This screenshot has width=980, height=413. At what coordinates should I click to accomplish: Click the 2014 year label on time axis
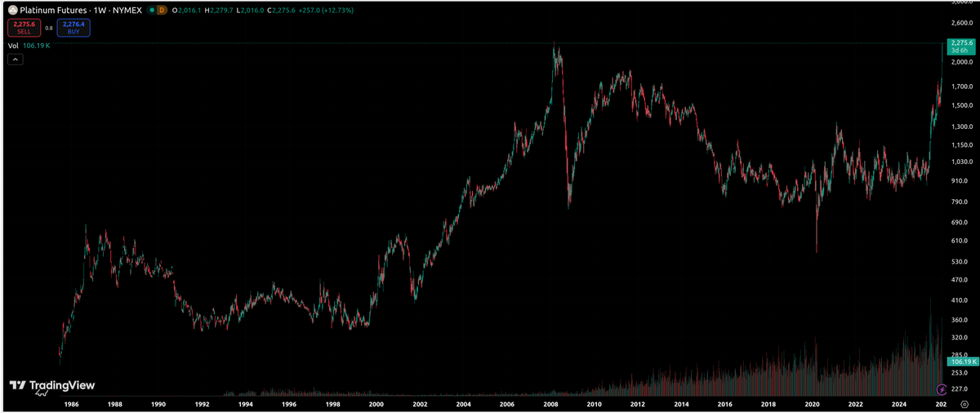(x=680, y=404)
